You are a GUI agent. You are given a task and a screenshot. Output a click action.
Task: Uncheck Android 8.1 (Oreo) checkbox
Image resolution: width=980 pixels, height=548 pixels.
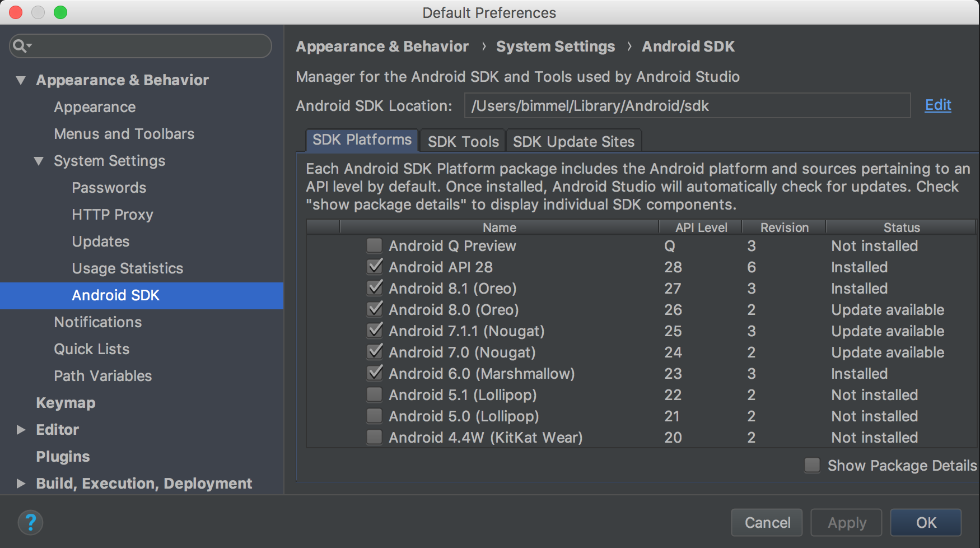(374, 288)
